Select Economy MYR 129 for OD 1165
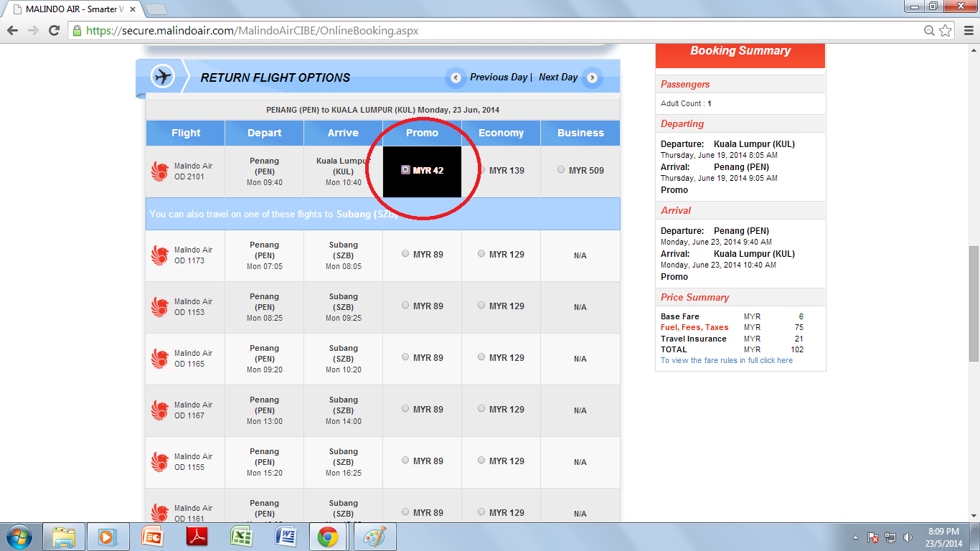The width and height of the screenshot is (980, 551). click(x=481, y=357)
